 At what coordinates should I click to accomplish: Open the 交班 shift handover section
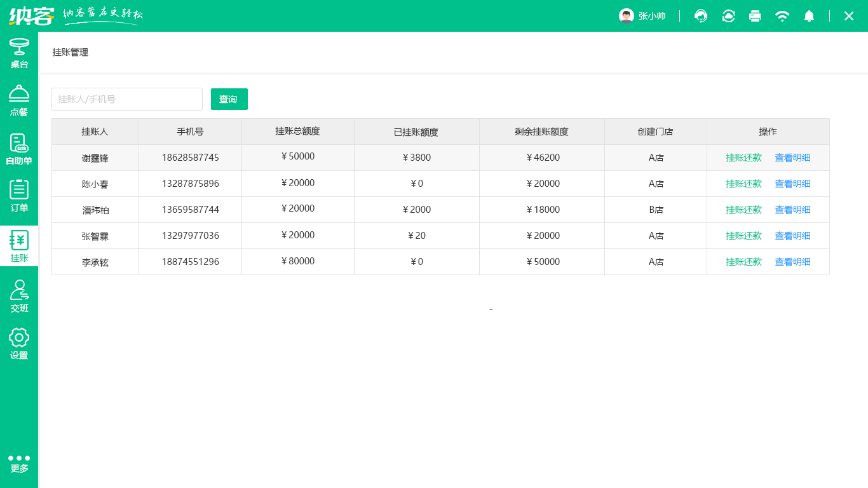[19, 297]
